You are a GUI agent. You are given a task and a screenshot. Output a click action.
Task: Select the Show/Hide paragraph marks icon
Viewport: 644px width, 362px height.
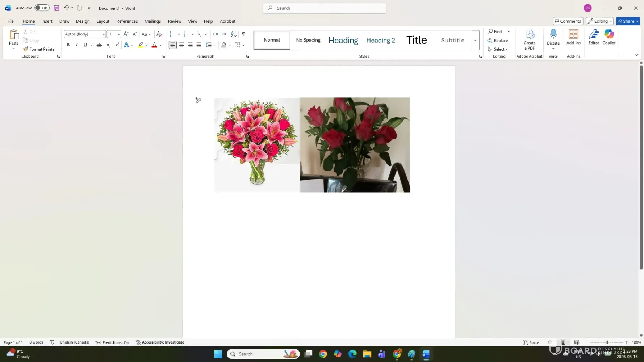243,34
